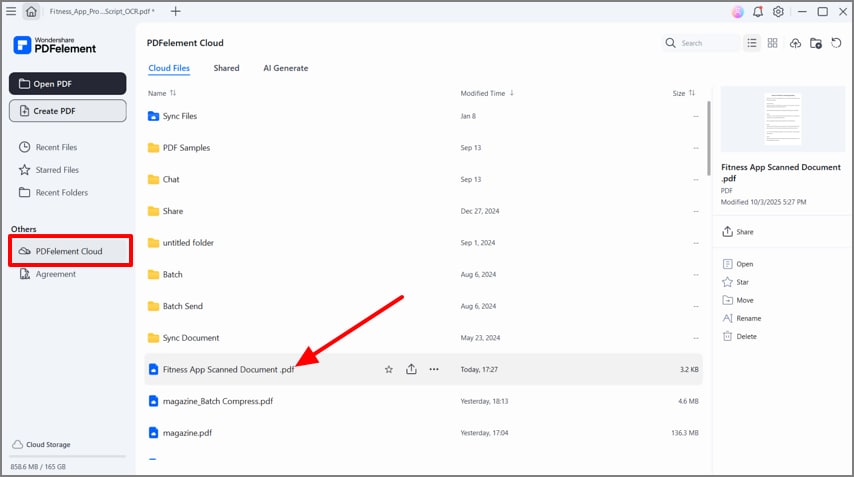Viewport: 854px width, 477px height.
Task: Click Delete in details panel
Action: click(x=740, y=336)
